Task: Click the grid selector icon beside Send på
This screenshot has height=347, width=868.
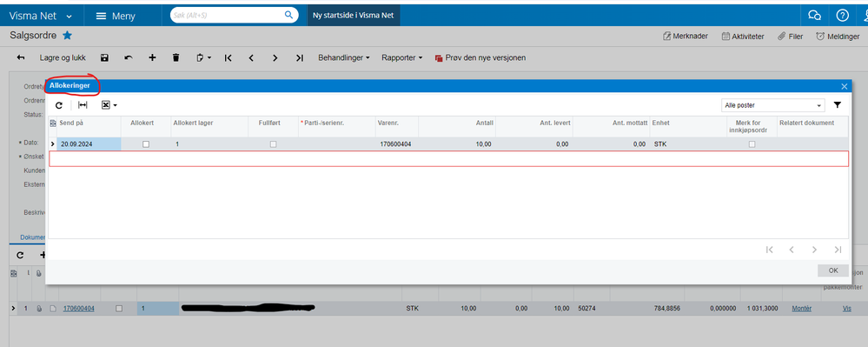Action: tap(53, 123)
